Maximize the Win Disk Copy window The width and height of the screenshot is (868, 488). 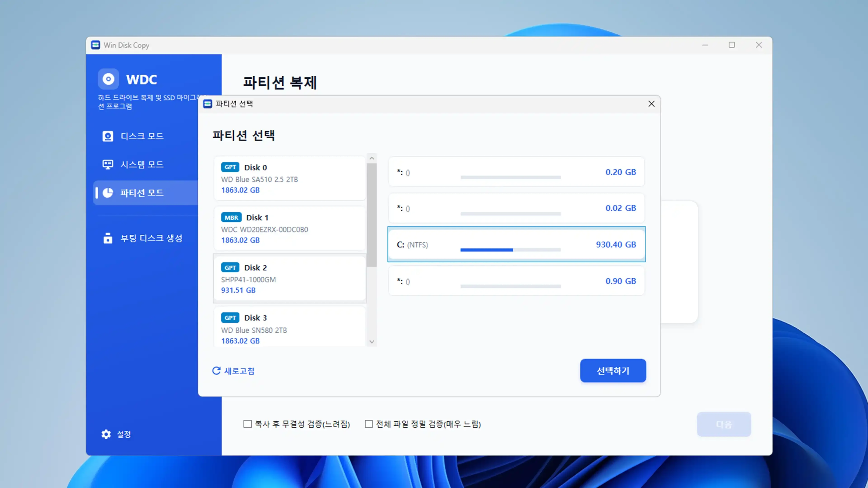[x=731, y=45]
